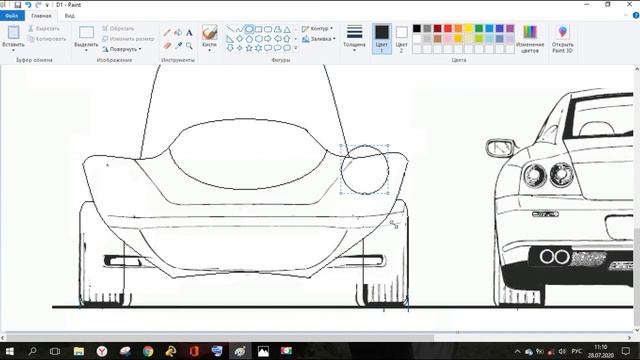Open Изменение цветов edit colors dialog
Viewport: 640px width, 360px height.
coord(530,39)
